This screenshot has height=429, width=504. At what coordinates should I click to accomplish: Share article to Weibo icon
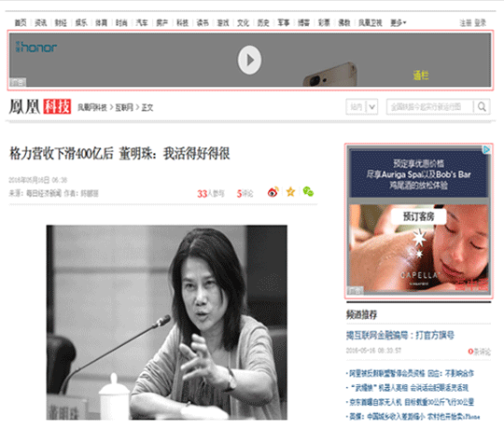click(x=273, y=192)
